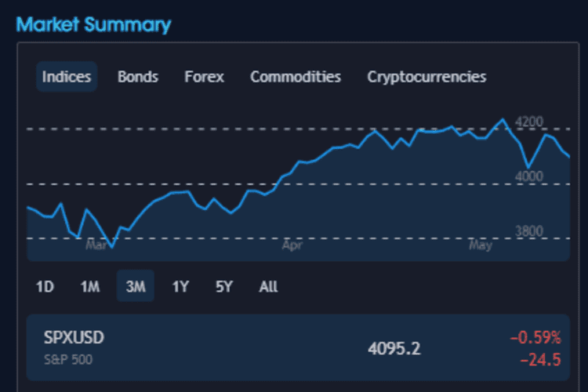Click the Apr date label on chart
The height and width of the screenshot is (392, 588).
[x=292, y=245]
